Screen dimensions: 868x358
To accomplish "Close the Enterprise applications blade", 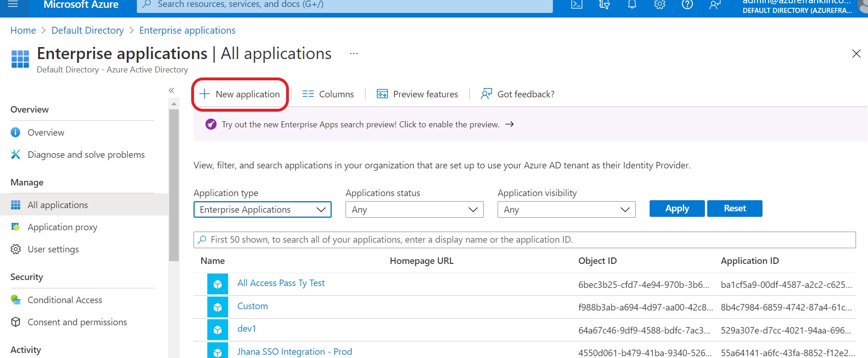I will (856, 54).
